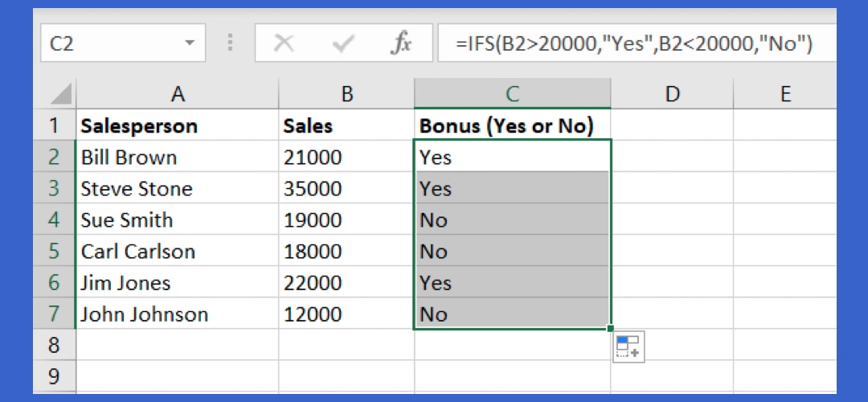The height and width of the screenshot is (402, 868).
Task: Select the Sue Smith cell
Action: pyautogui.click(x=177, y=219)
